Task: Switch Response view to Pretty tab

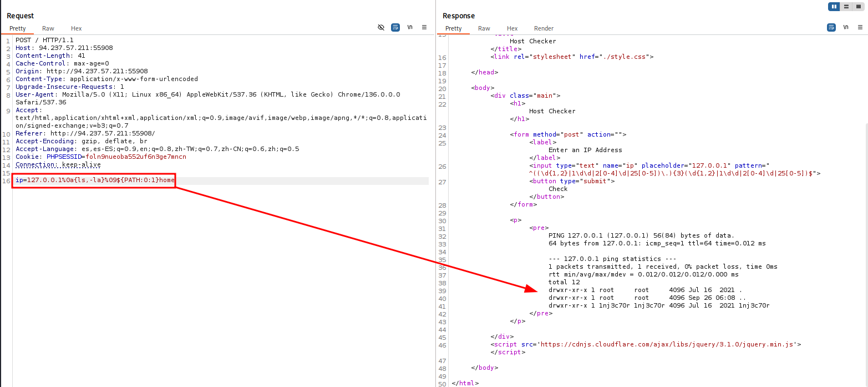Action: point(453,28)
